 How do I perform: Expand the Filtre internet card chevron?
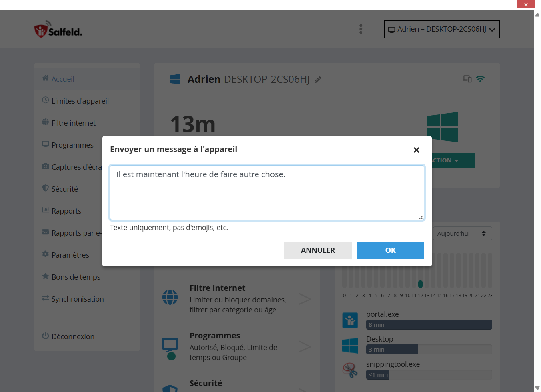pyautogui.click(x=305, y=299)
